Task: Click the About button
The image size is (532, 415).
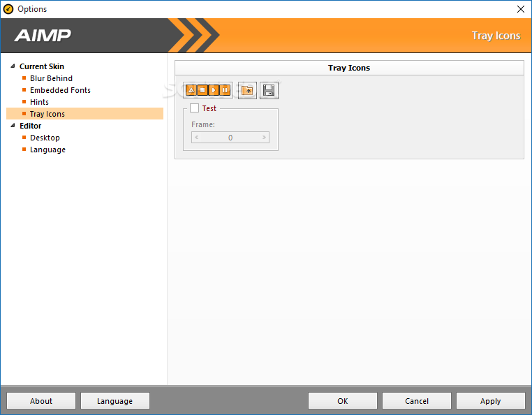Action: pos(41,401)
